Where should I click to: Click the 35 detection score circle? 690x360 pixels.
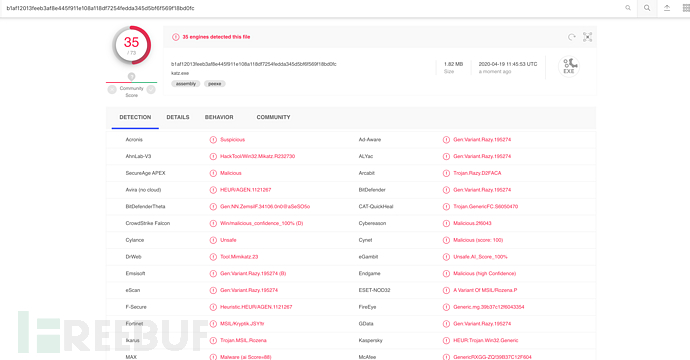click(132, 45)
